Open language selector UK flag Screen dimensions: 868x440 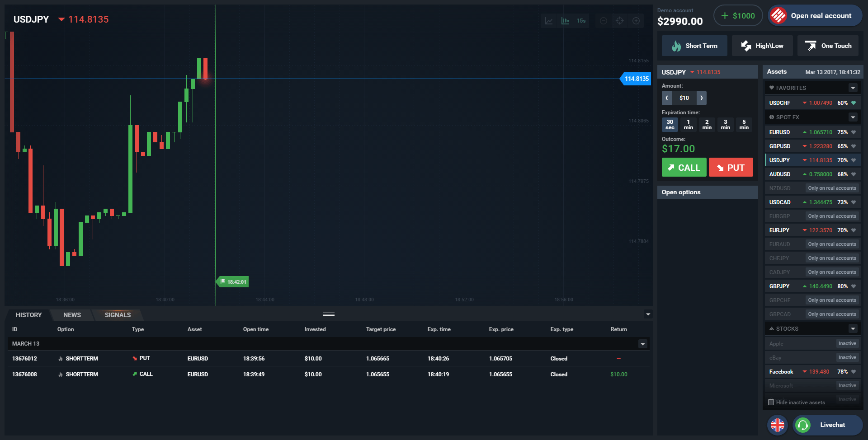tap(777, 425)
